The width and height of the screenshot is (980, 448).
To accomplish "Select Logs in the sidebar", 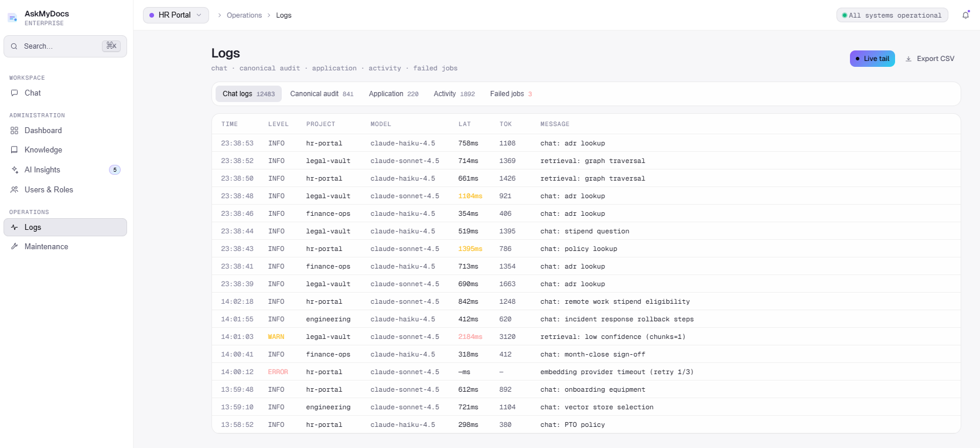I will (65, 228).
